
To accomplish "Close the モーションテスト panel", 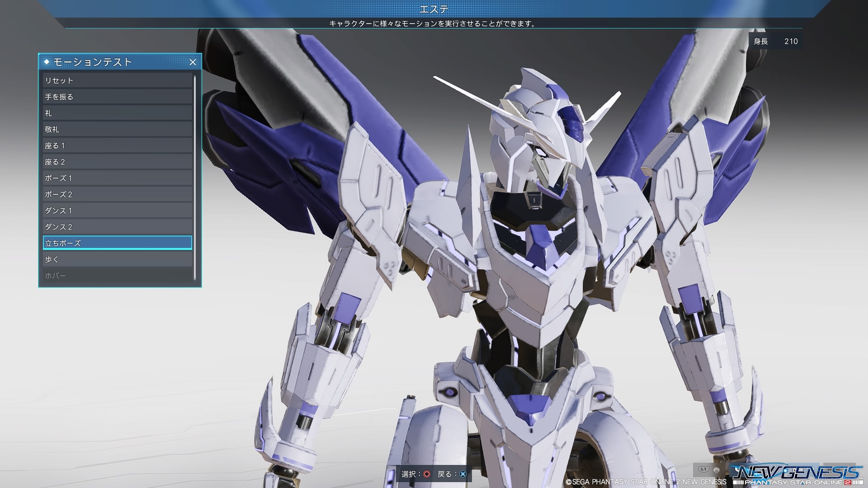I will [193, 62].
